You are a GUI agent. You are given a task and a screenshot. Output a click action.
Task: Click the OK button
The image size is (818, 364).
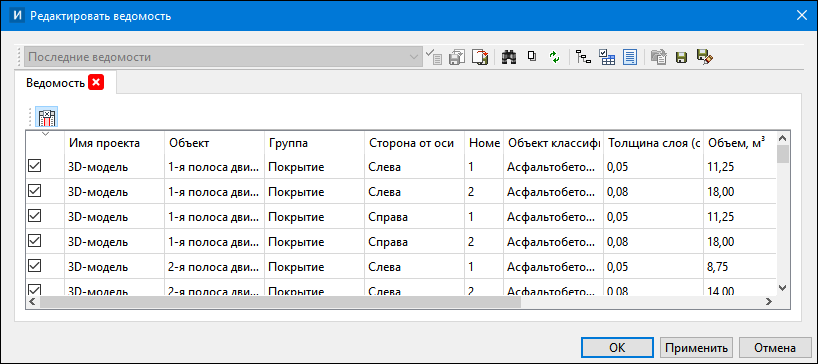tap(617, 348)
